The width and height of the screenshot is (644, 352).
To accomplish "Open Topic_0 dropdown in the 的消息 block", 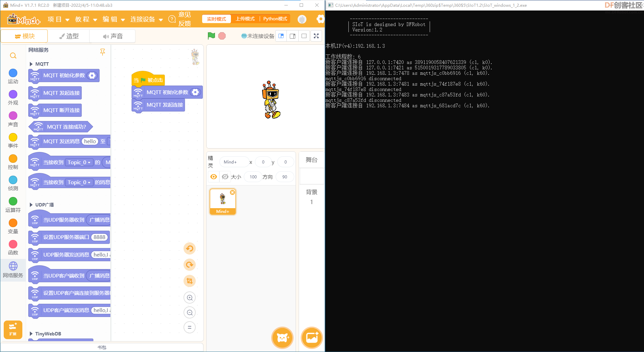I will (x=79, y=182).
